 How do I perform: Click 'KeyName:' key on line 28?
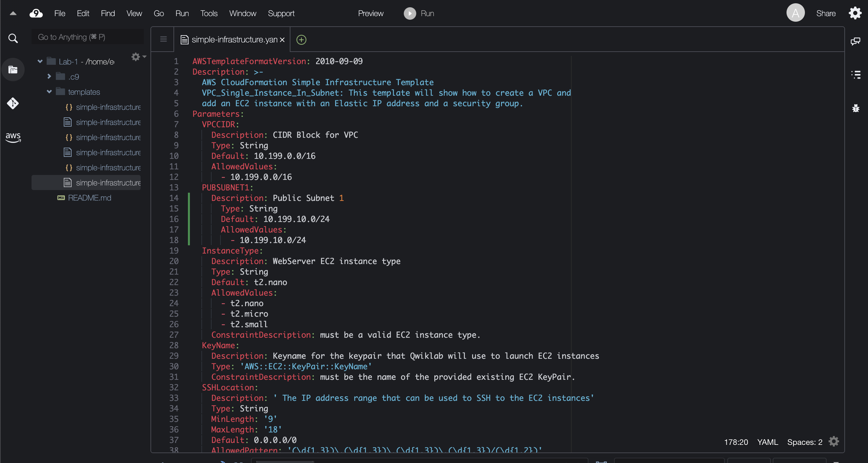(x=220, y=345)
